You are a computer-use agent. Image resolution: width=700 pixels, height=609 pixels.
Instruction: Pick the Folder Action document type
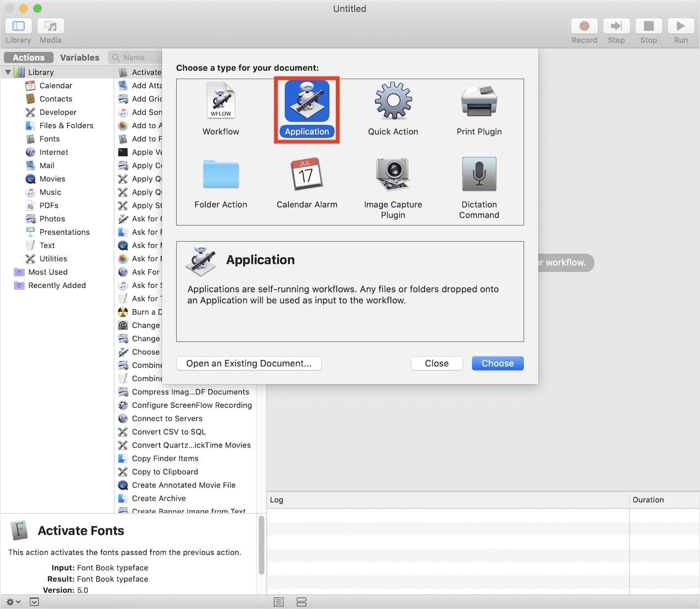point(220,175)
